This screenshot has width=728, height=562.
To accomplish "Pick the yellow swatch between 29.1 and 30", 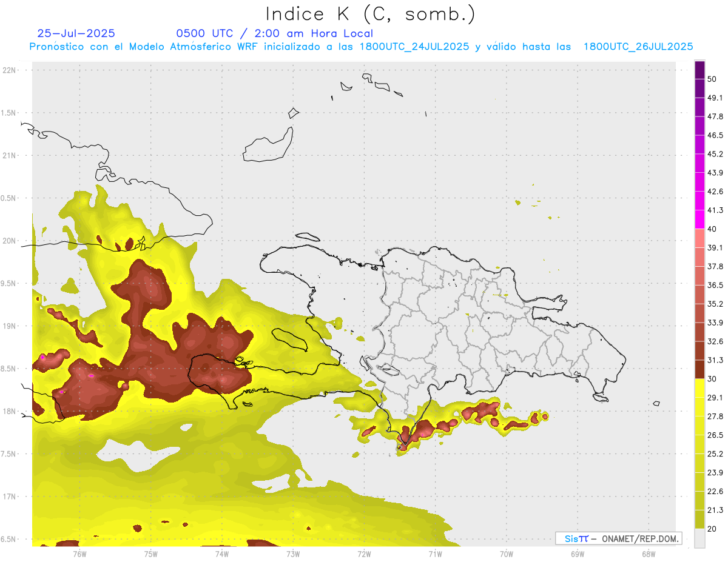I will pos(699,388).
